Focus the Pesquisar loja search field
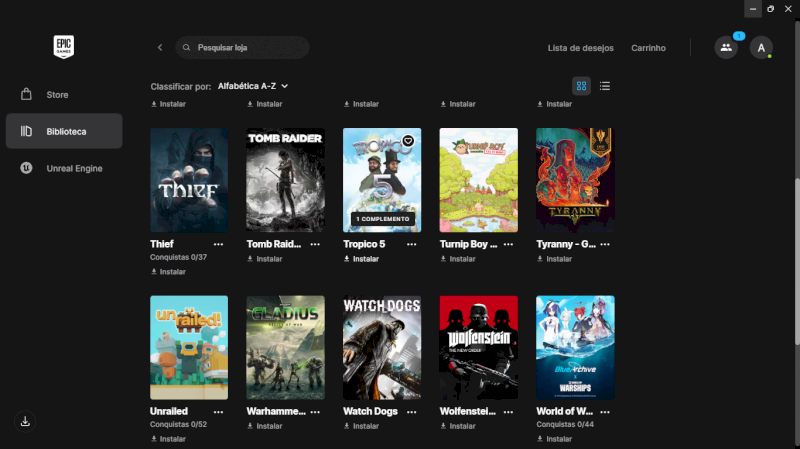The image size is (800, 449). (x=242, y=47)
